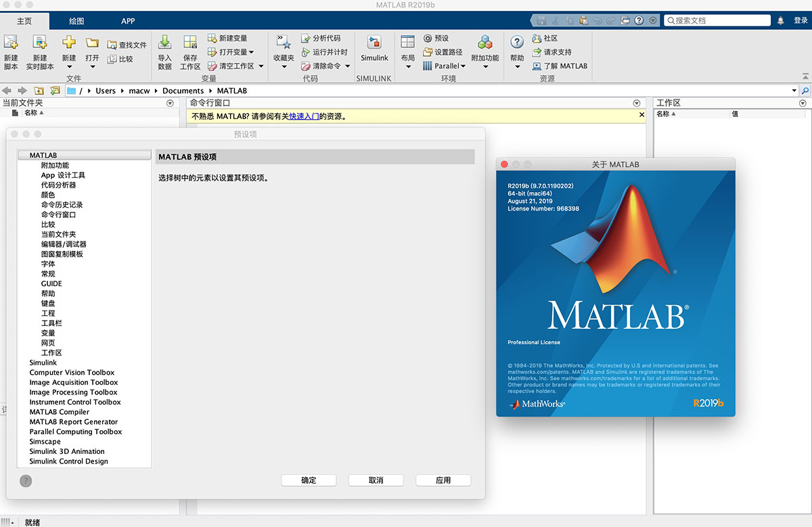The height and width of the screenshot is (527, 812).
Task: Expand the 清除命令 (Clear Commands) dropdown
Action: pyautogui.click(x=348, y=66)
